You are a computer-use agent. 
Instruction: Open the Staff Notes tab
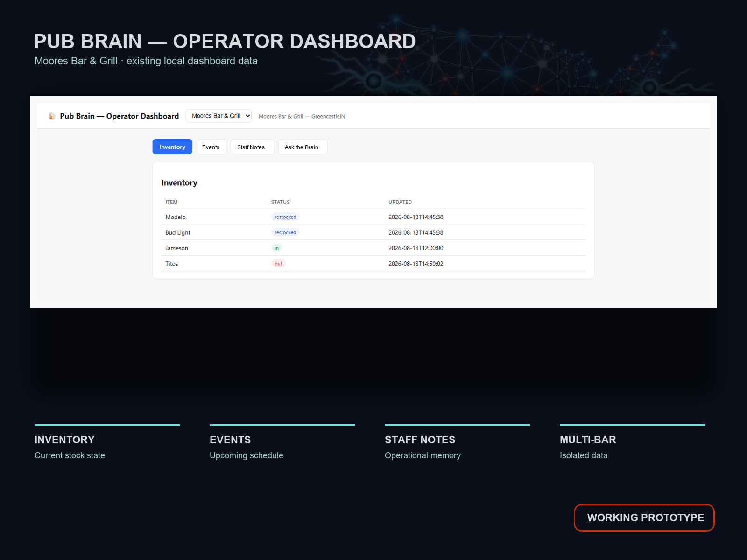click(x=252, y=147)
